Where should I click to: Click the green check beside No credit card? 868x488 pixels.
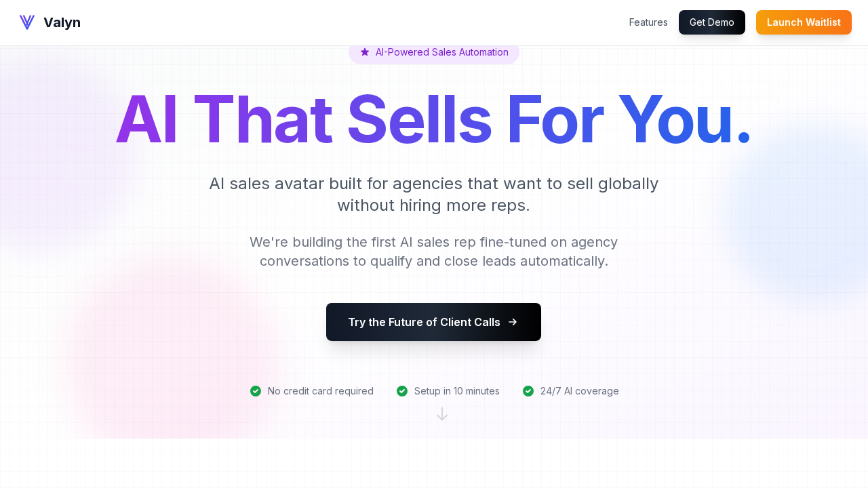(x=256, y=391)
